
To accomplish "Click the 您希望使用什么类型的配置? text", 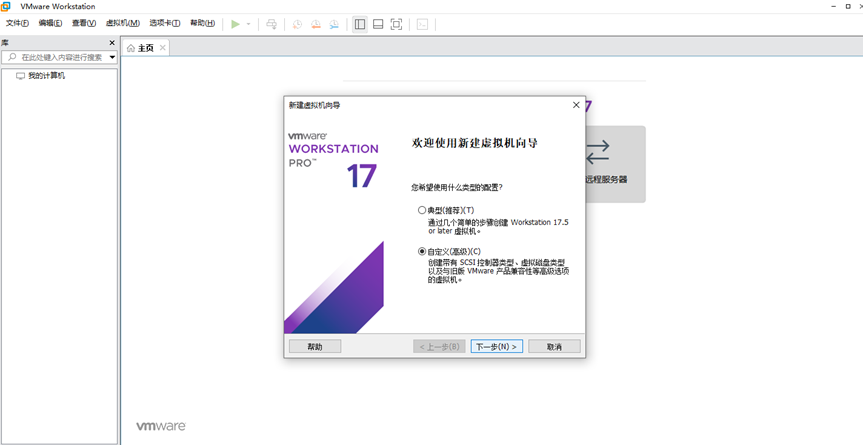I will tap(457, 188).
